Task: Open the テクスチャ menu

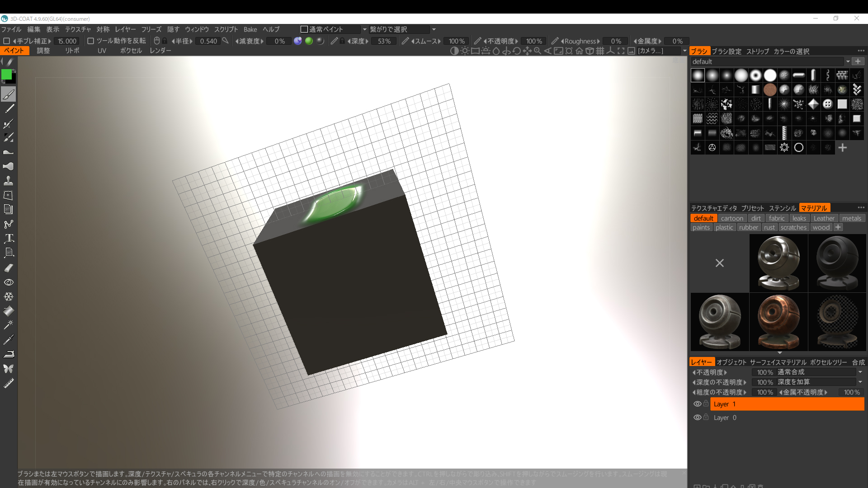Action: click(x=78, y=29)
